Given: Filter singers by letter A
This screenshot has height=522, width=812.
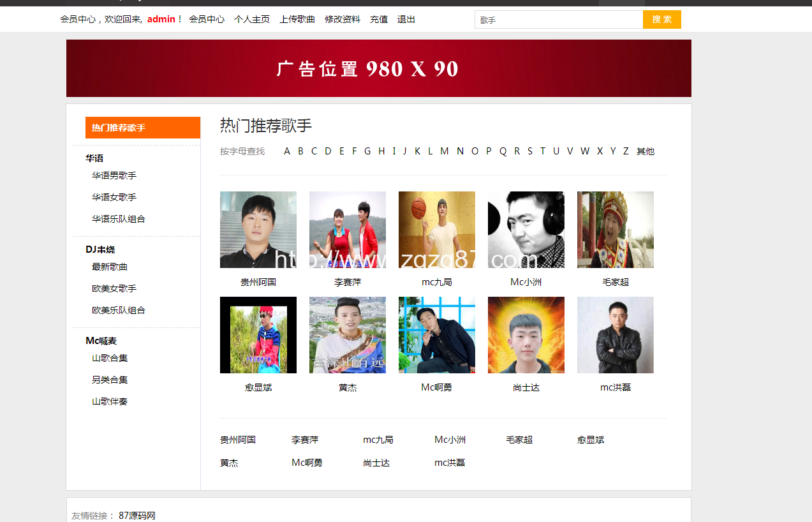Looking at the screenshot, I should (287, 151).
